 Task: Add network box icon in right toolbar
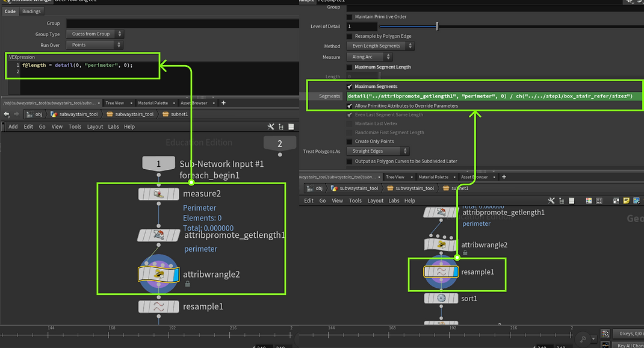click(x=616, y=201)
